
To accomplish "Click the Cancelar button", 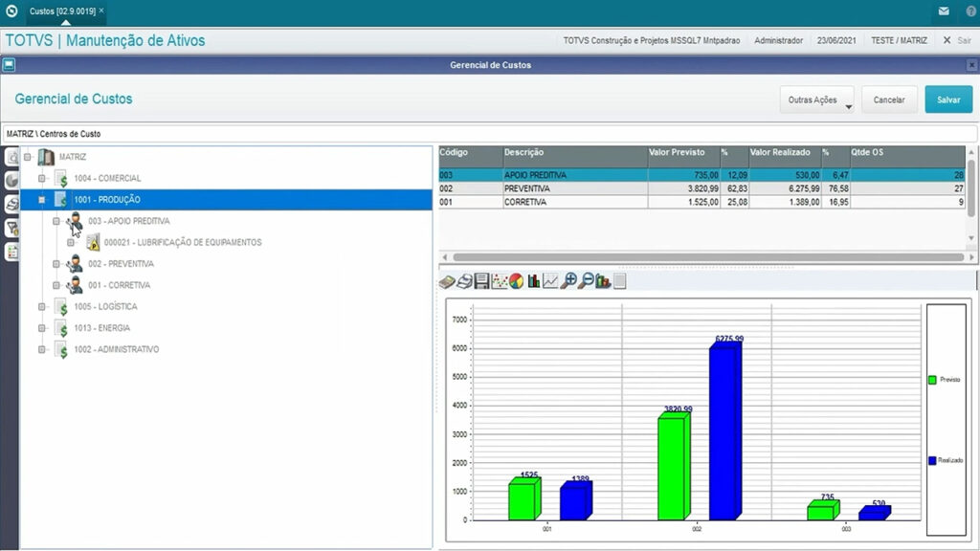I will pyautogui.click(x=889, y=99).
